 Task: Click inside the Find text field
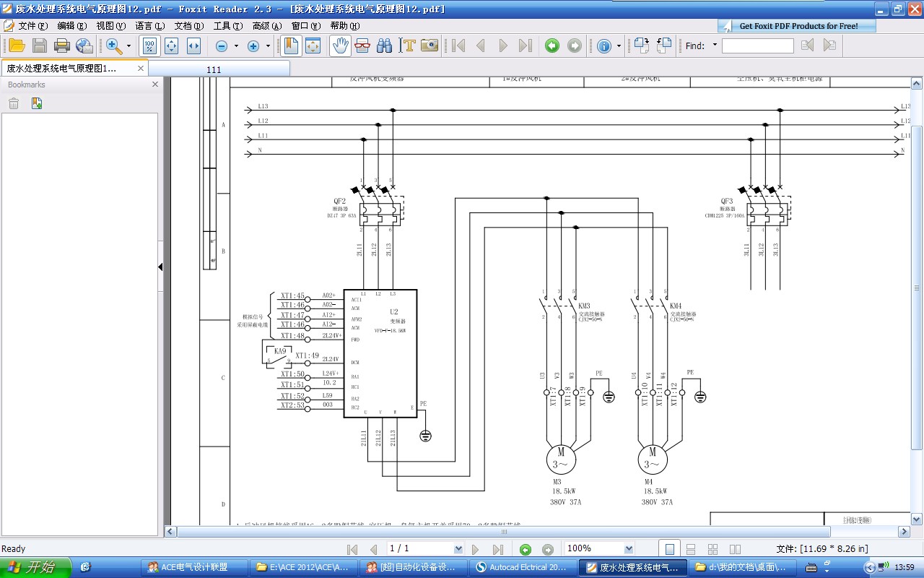pyautogui.click(x=757, y=46)
